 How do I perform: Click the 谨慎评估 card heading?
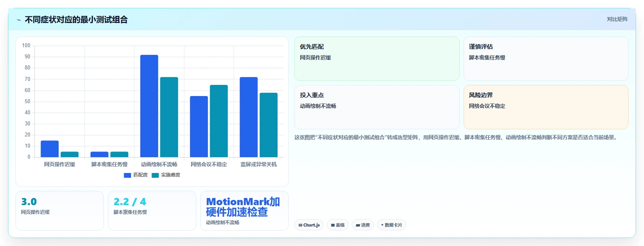(481, 47)
